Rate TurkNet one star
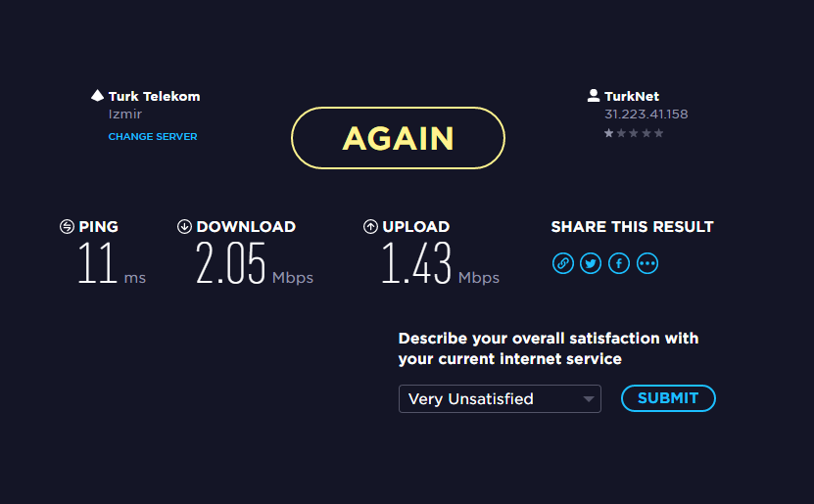This screenshot has height=504, width=814. coord(609,133)
